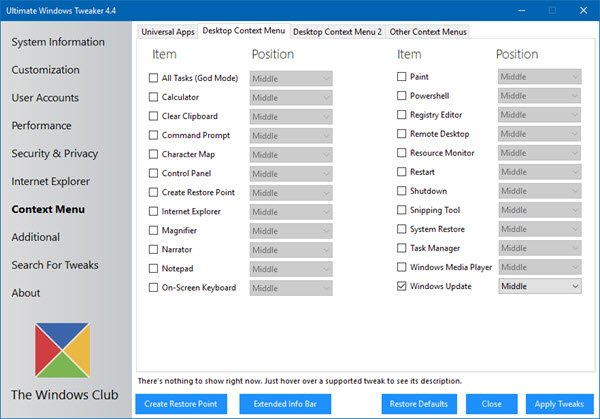This screenshot has width=600, height=419.
Task: Expand Notepad position dropdown
Action: [x=291, y=269]
